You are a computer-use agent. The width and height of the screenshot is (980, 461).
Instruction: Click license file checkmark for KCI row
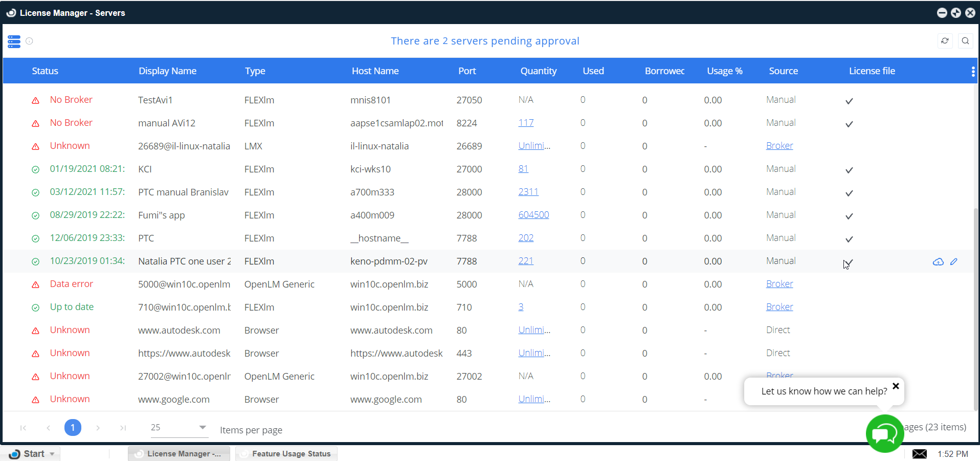point(849,170)
